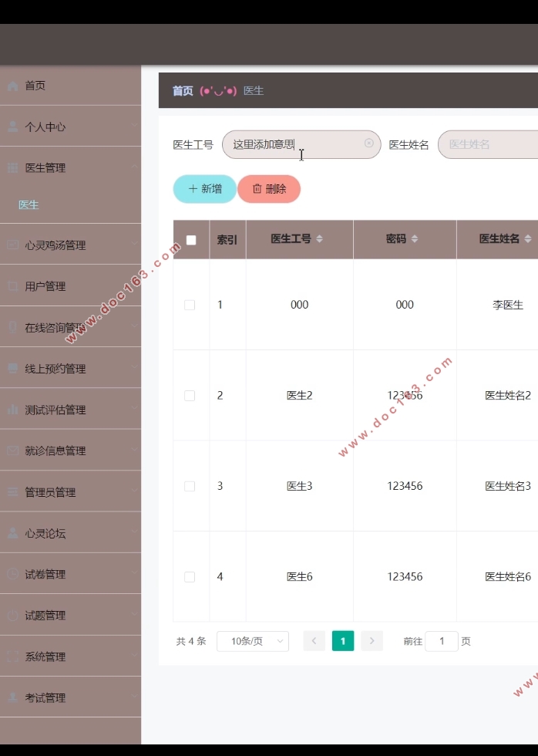Click 共 4 条 total count text
538x756 pixels.
tap(191, 641)
